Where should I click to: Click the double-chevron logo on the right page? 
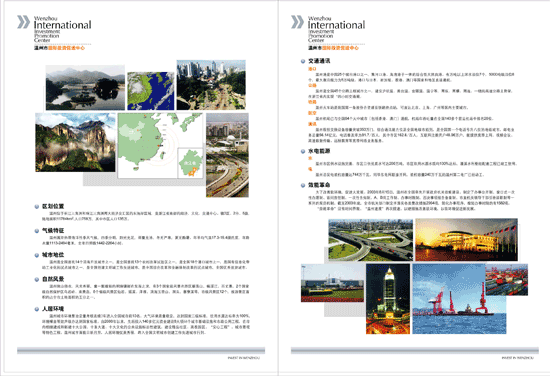[297, 22]
